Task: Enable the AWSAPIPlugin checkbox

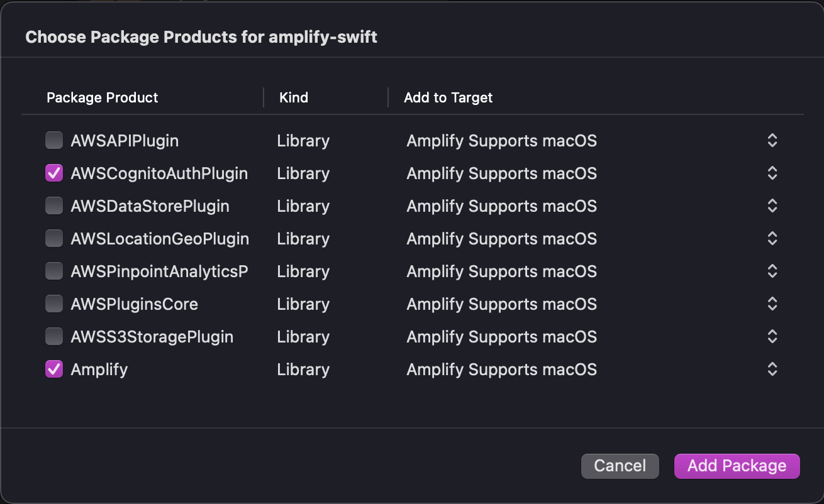Action: pyautogui.click(x=54, y=141)
